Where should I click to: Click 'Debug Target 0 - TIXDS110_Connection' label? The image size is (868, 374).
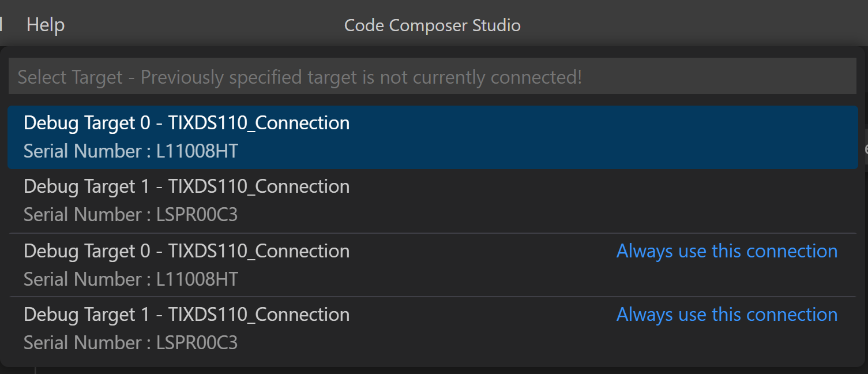coord(186,122)
